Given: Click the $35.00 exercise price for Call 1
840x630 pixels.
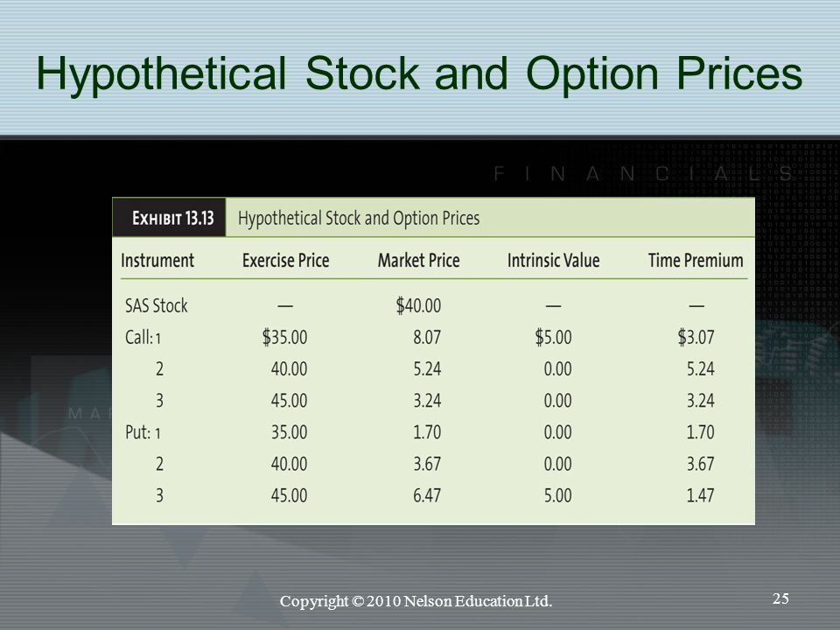Looking at the screenshot, I should [x=284, y=337].
